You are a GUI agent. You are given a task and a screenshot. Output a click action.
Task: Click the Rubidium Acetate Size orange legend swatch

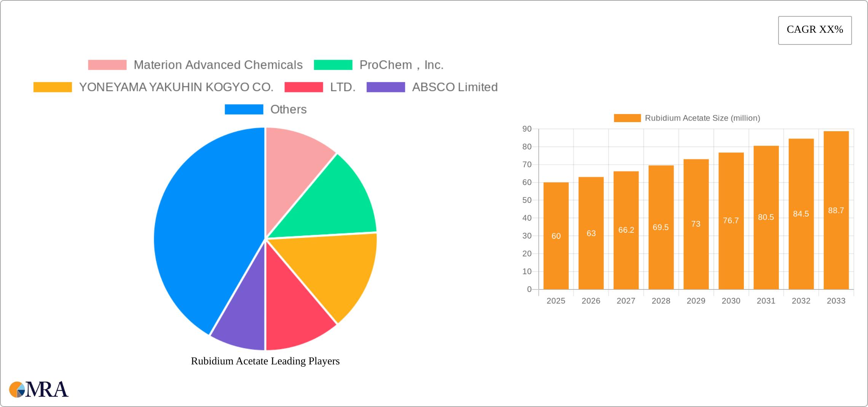pyautogui.click(x=627, y=118)
